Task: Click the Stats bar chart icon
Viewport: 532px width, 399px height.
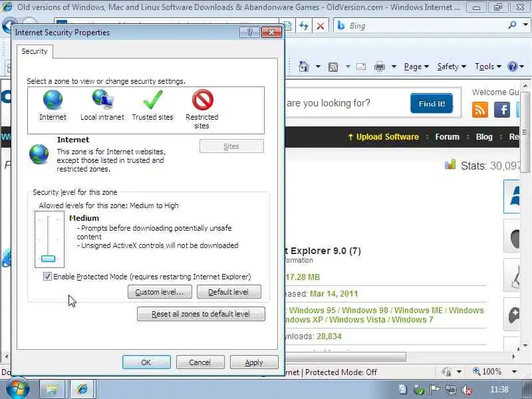Action: (450, 164)
